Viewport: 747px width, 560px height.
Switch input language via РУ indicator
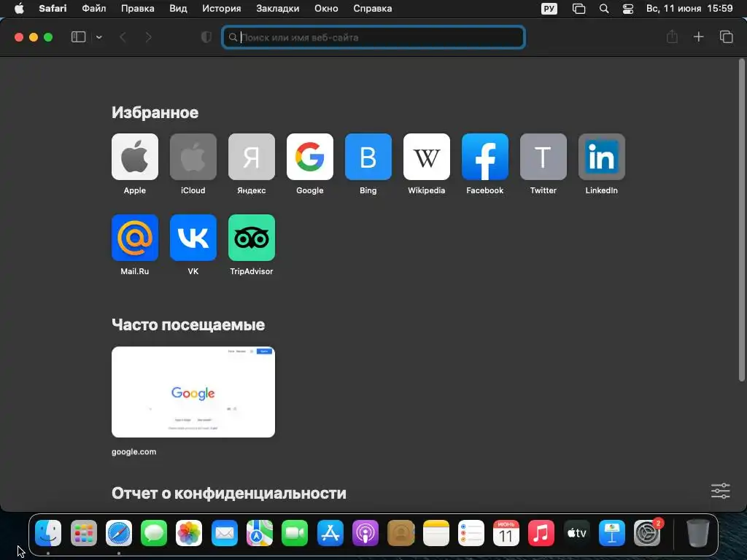(549, 9)
